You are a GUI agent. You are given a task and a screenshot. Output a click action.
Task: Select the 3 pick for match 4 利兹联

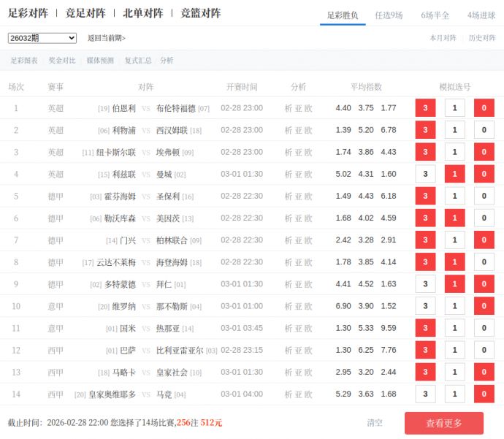425,175
